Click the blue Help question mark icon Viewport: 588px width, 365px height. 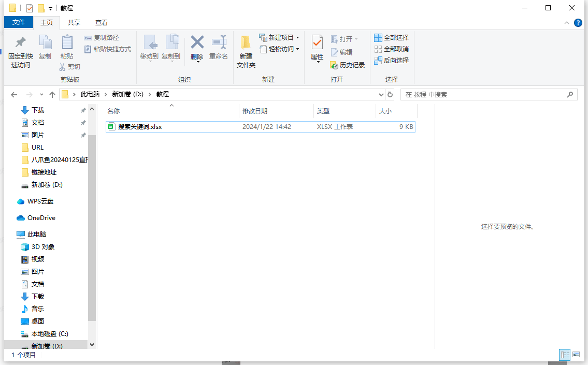(578, 23)
